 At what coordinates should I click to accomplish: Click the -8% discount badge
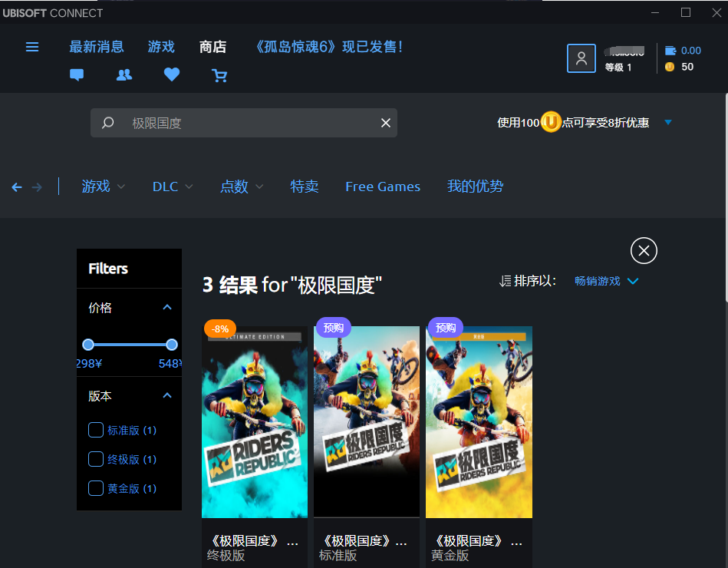tap(220, 329)
